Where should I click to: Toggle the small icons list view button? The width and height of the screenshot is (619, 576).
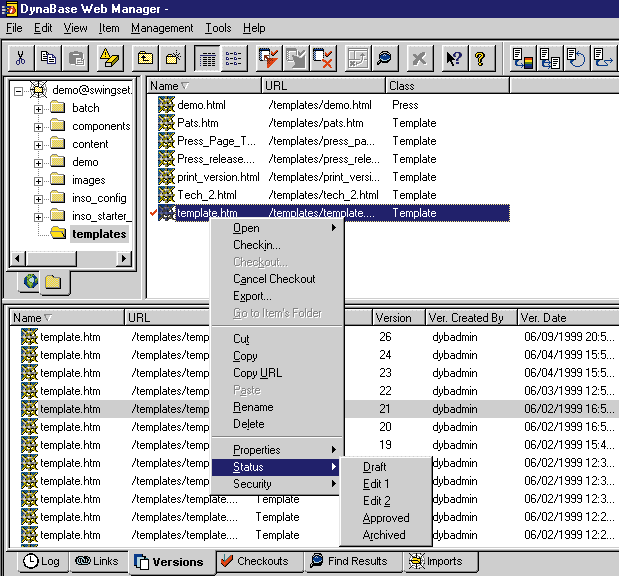(233, 58)
